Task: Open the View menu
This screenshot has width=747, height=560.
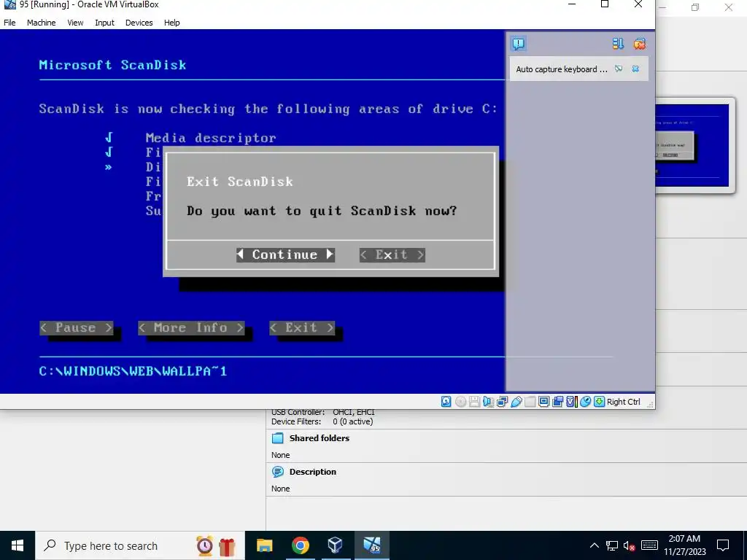Action: [75, 23]
